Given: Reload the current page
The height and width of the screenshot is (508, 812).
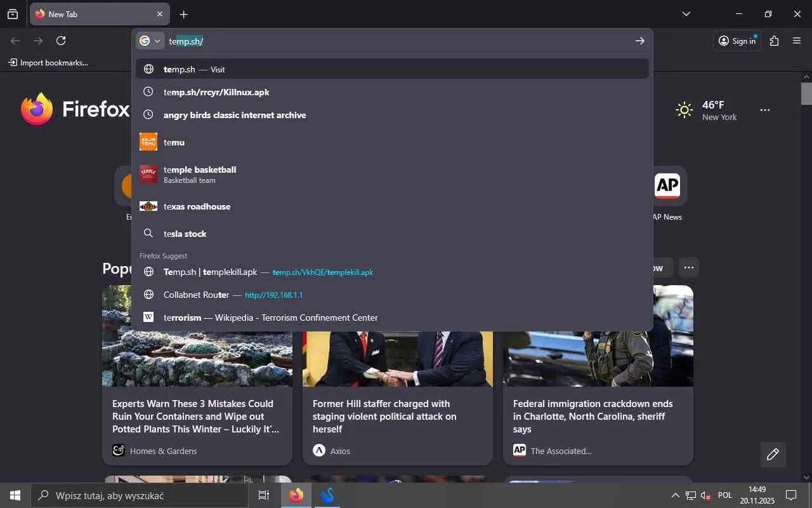Looking at the screenshot, I should [61, 41].
